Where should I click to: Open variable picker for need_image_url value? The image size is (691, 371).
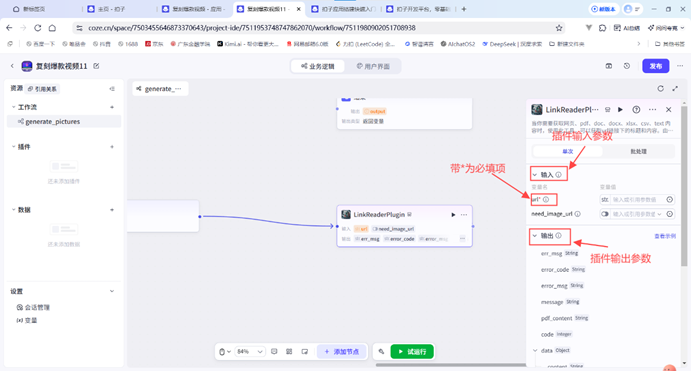click(x=669, y=214)
